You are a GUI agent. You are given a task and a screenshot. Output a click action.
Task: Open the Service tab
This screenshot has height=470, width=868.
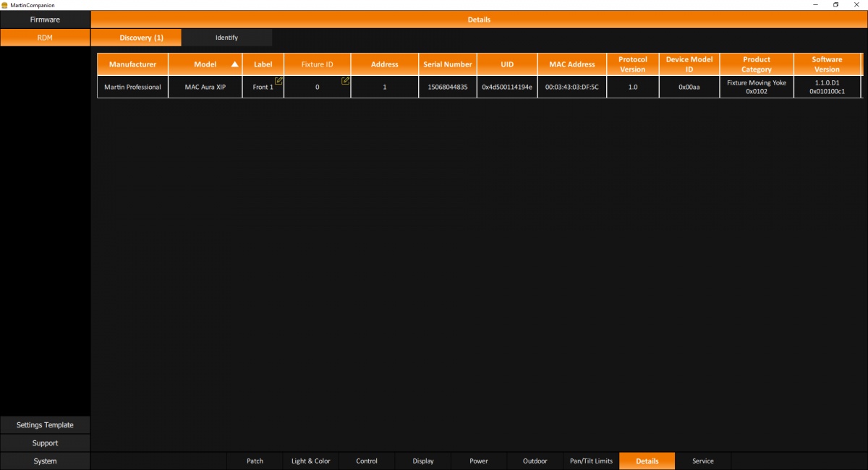click(x=703, y=461)
